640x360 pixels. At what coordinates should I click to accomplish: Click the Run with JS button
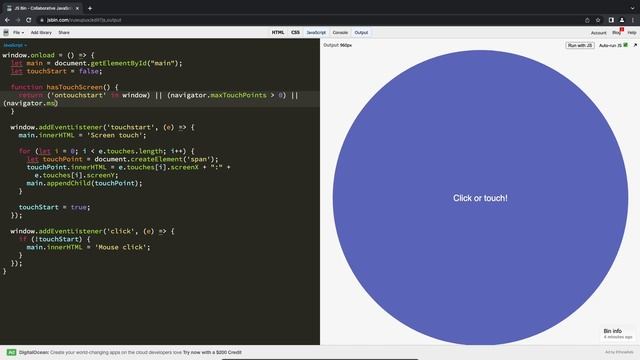(580, 45)
